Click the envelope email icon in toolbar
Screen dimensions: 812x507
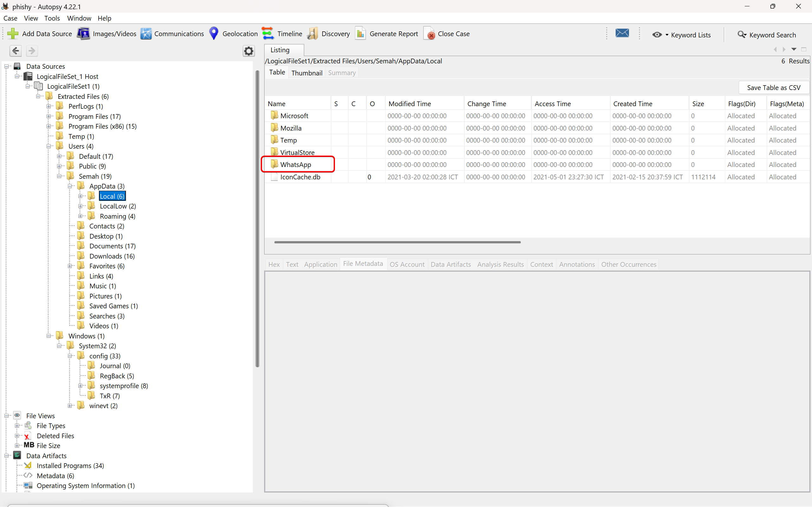point(622,33)
